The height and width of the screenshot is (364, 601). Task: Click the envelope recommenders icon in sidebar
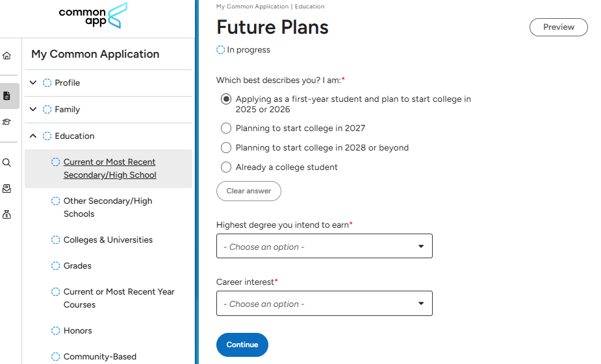click(x=7, y=189)
